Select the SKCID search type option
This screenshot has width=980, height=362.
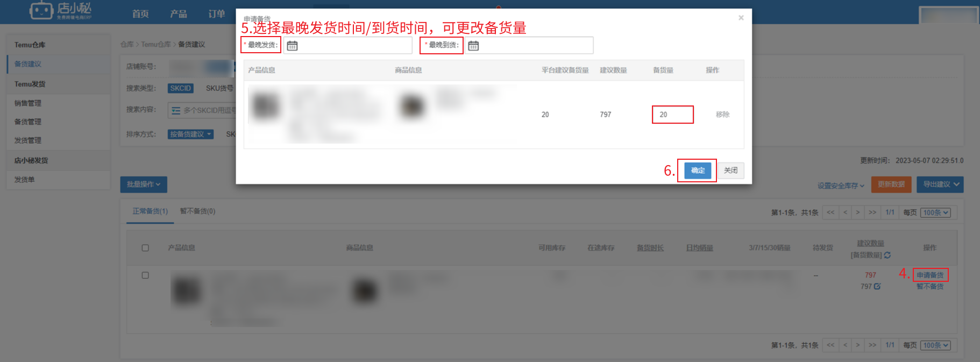click(x=180, y=88)
